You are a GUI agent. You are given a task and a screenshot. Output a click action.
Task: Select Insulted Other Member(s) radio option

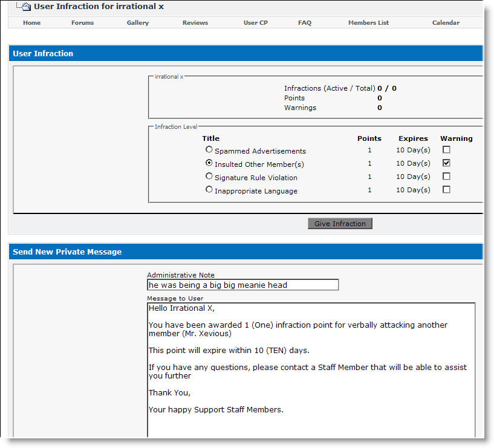click(x=209, y=163)
